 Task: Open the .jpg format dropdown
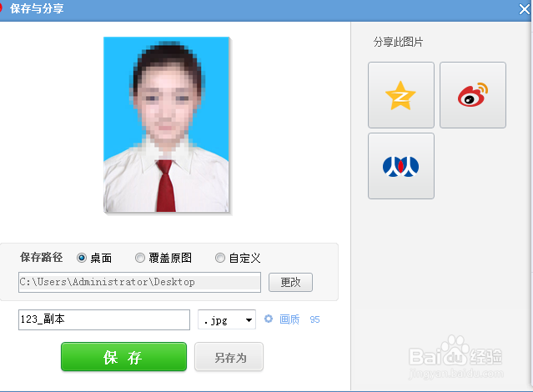click(227, 319)
